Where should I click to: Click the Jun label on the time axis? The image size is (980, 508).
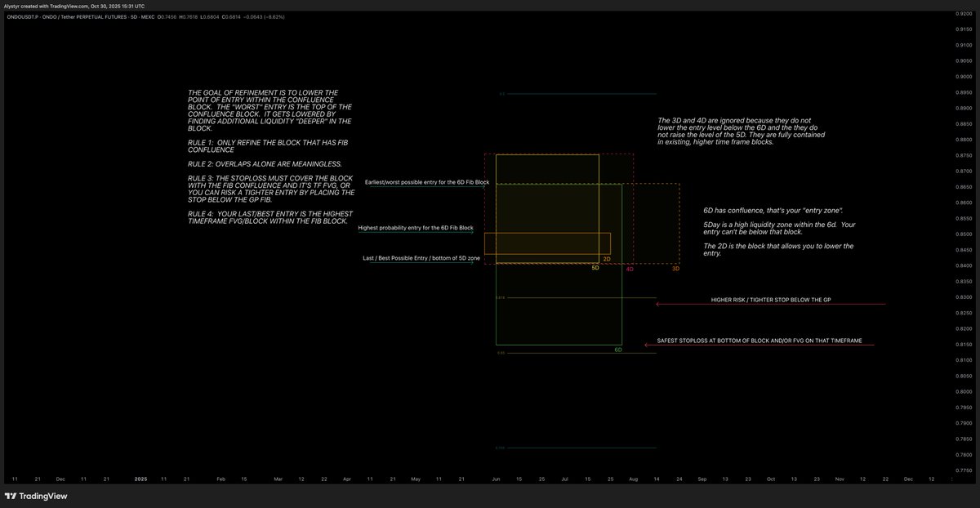coord(497,479)
